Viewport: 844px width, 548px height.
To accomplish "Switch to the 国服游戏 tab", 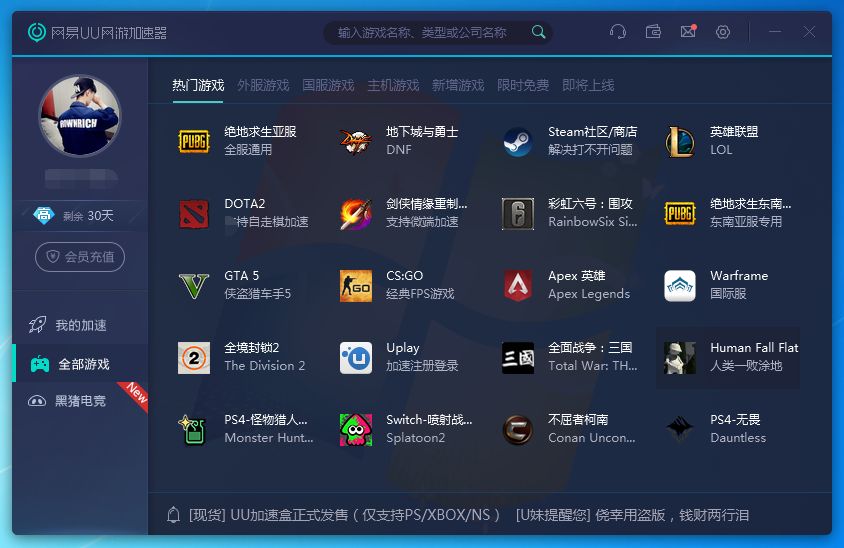I will (328, 85).
